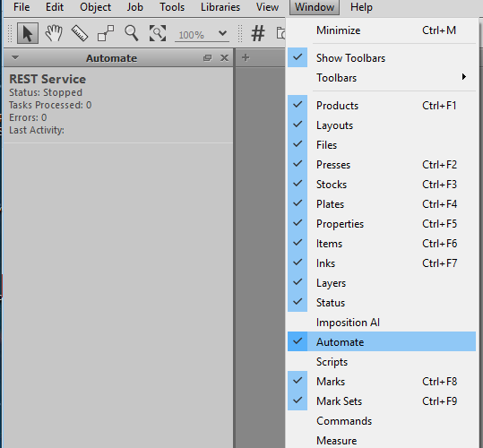Expand the Toolbars submenu arrow
This screenshot has width=483, height=448.
(463, 77)
